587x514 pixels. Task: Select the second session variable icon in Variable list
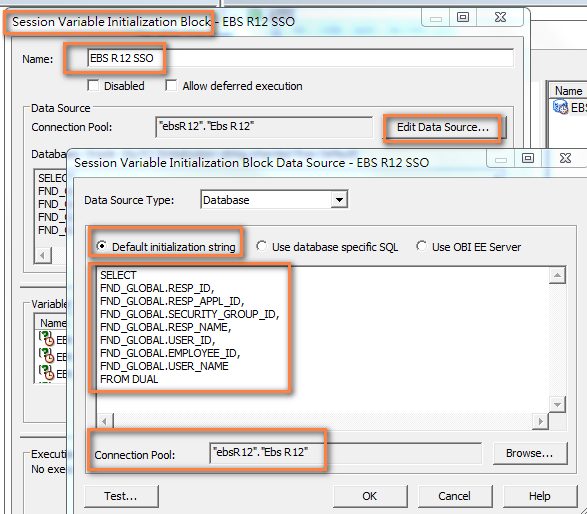(x=46, y=356)
